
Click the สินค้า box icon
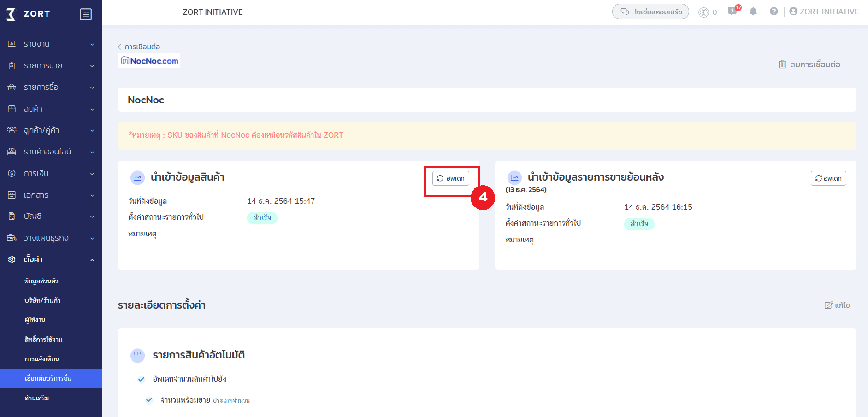12,109
